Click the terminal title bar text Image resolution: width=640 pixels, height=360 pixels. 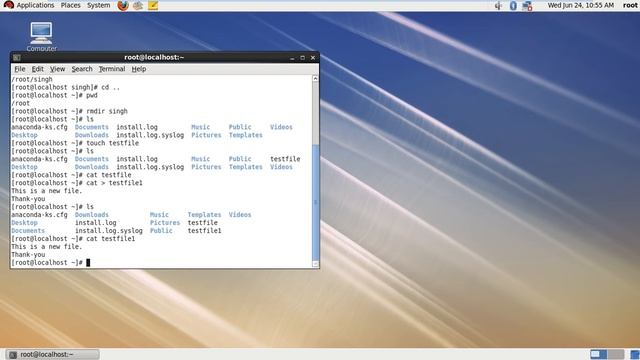pos(154,58)
